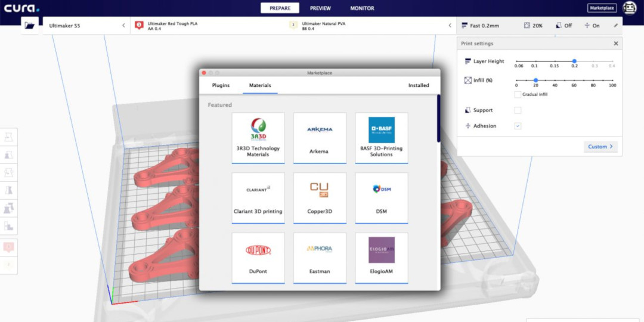The image size is (644, 322).
Task: Click support Off summary in top bar
Action: 563,26
